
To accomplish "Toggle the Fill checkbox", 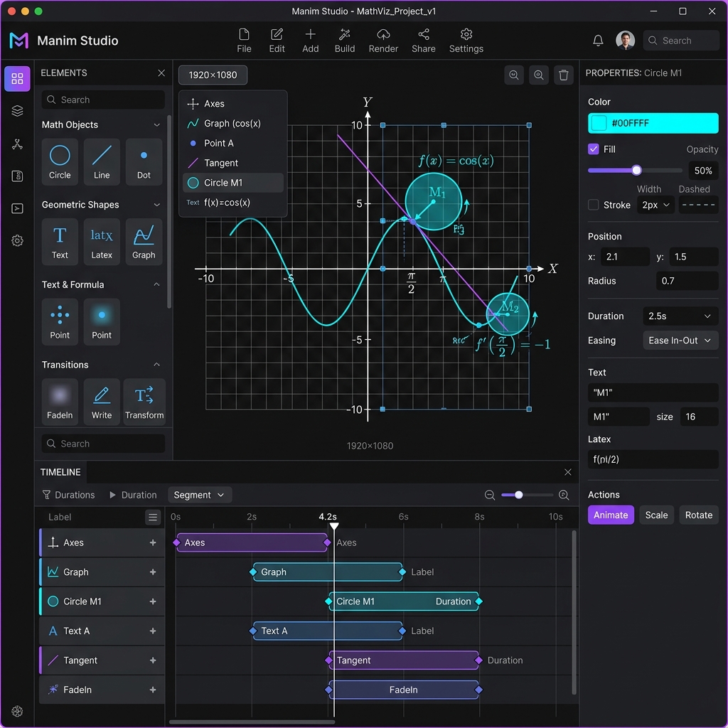I will 594,149.
